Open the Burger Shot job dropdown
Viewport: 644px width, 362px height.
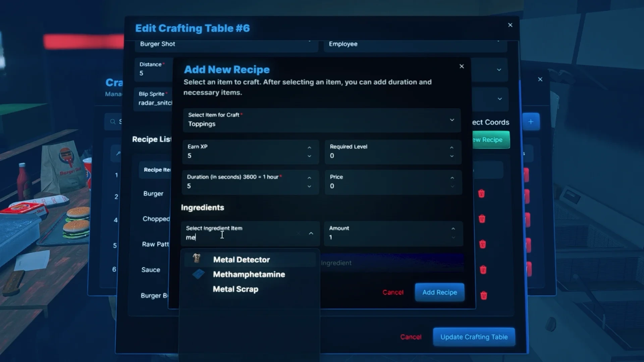(x=226, y=46)
